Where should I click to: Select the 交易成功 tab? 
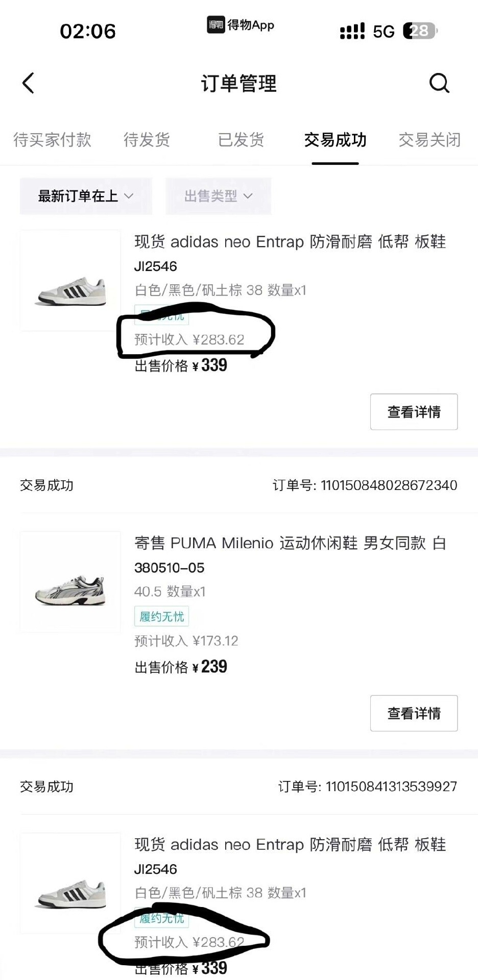click(335, 140)
